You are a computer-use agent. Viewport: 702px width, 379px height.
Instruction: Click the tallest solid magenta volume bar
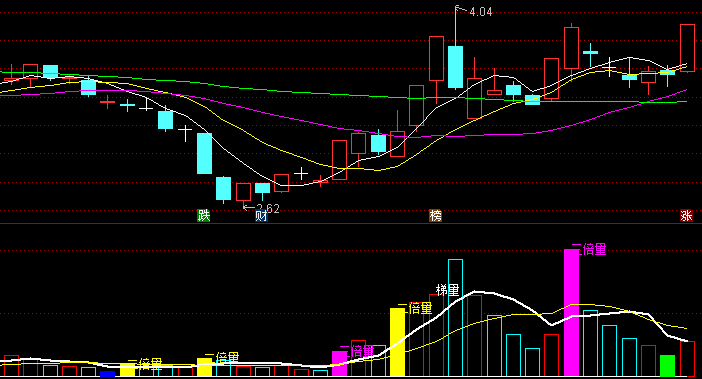(x=571, y=312)
